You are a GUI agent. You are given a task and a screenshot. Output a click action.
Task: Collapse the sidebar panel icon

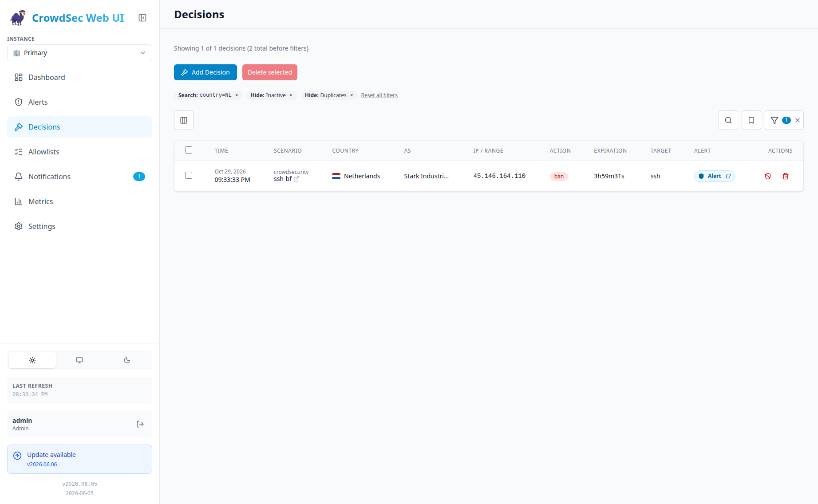(142, 18)
